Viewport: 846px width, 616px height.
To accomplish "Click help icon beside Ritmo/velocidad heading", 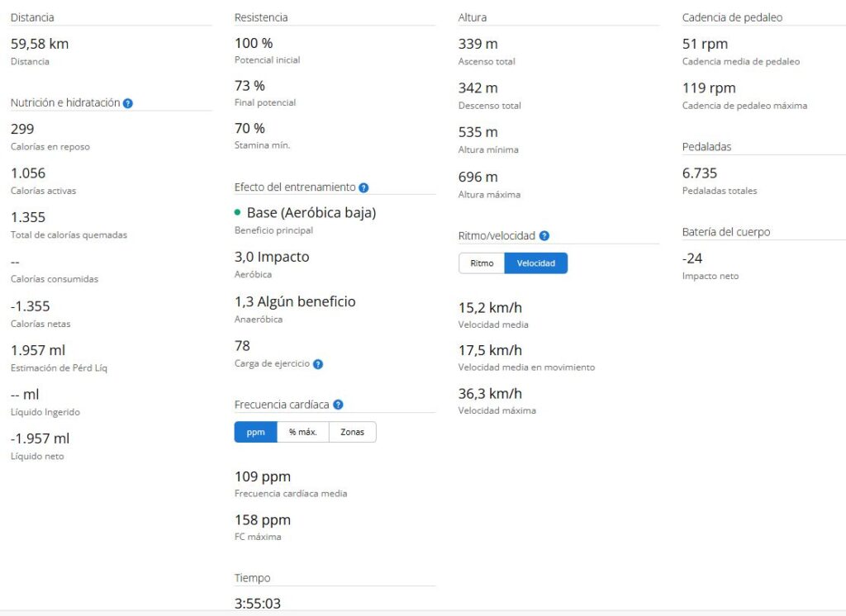I will (x=544, y=236).
